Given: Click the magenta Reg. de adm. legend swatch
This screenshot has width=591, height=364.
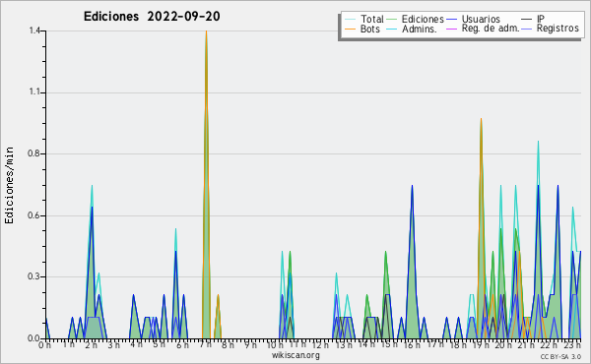Looking at the screenshot, I should pos(451,29).
